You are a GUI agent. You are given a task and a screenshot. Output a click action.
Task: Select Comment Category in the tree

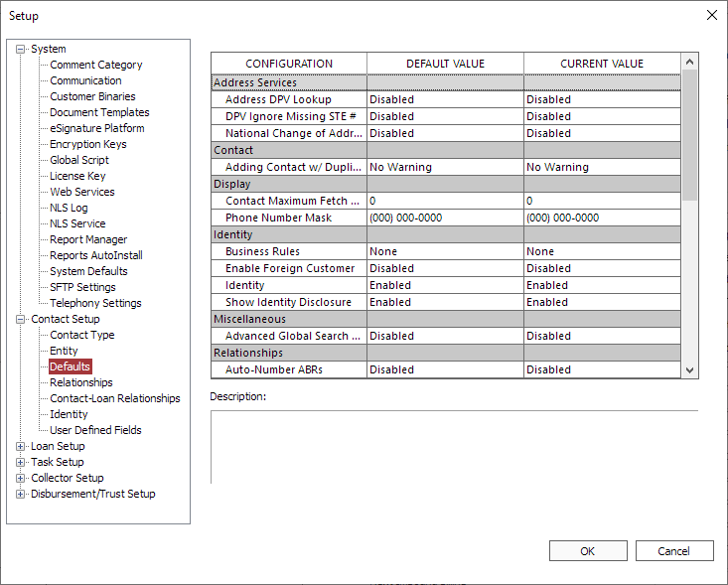[x=96, y=65]
